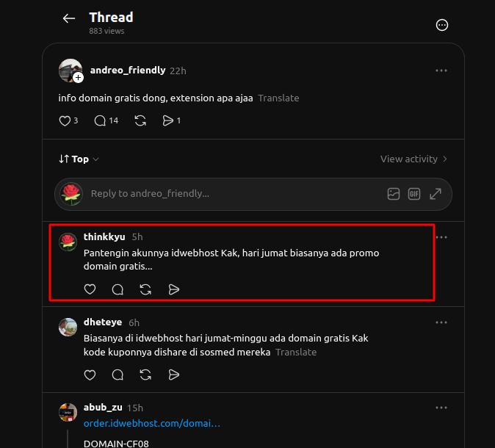
Task: Share andreo_friendly's post via the send icon
Action: pyautogui.click(x=168, y=120)
